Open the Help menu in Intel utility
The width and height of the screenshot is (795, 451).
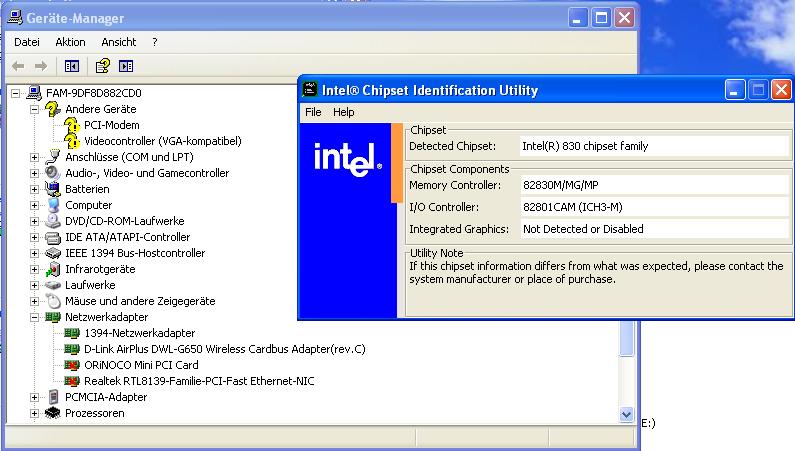344,112
